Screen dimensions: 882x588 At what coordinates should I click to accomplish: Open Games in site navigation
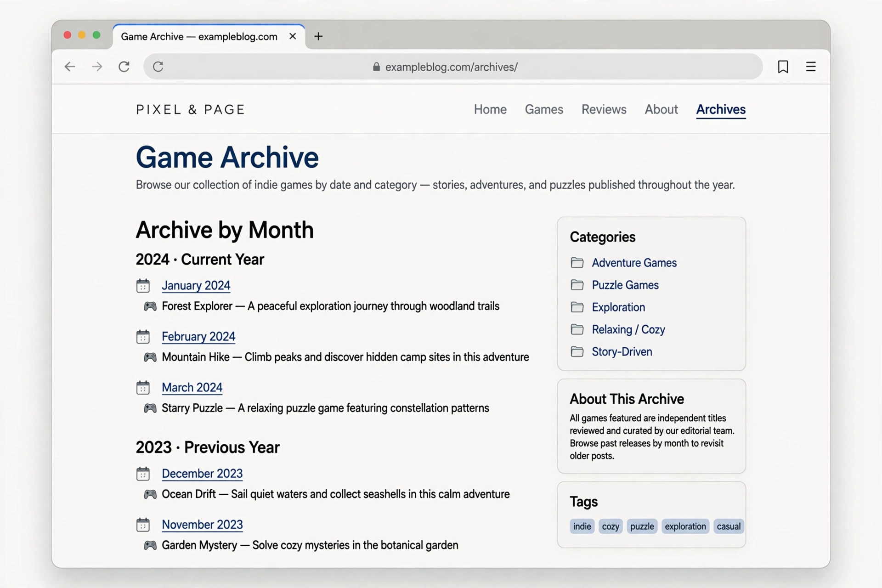(544, 109)
